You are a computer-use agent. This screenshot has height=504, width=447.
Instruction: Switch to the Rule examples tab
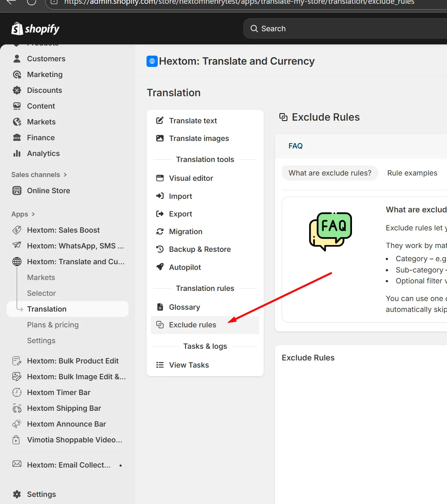(412, 173)
